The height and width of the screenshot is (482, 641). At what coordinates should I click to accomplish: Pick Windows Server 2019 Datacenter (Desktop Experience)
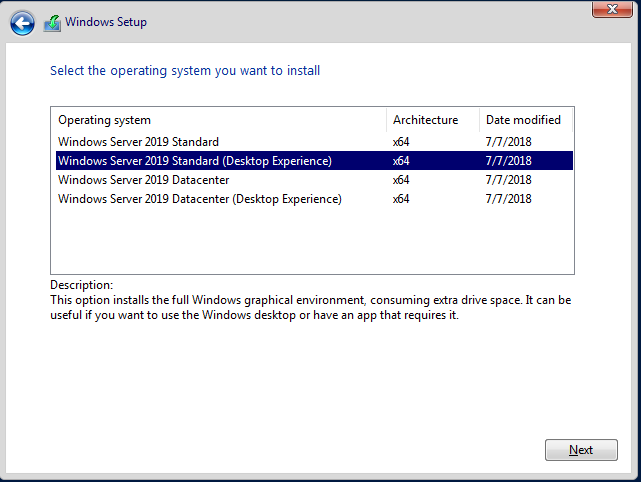pyautogui.click(x=199, y=199)
